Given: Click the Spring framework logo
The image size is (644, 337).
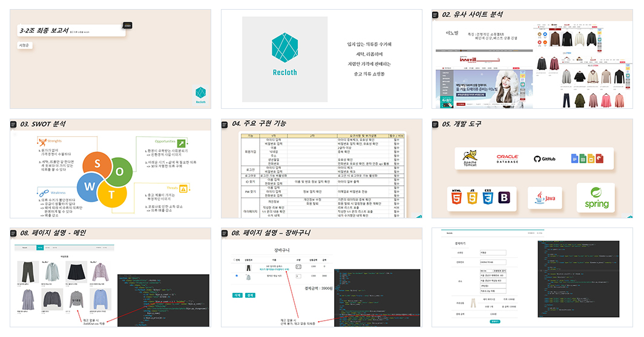Looking at the screenshot, I should (x=596, y=198).
